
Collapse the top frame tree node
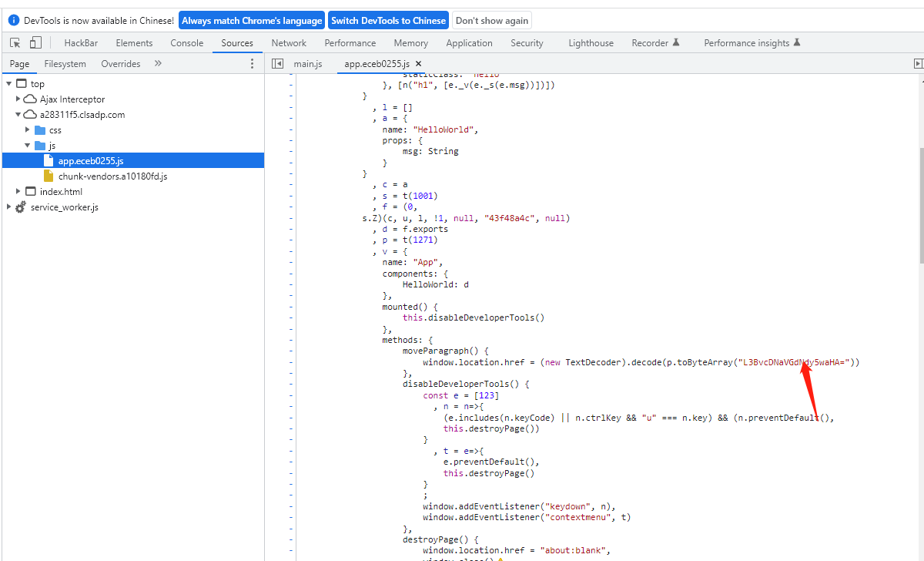point(8,84)
